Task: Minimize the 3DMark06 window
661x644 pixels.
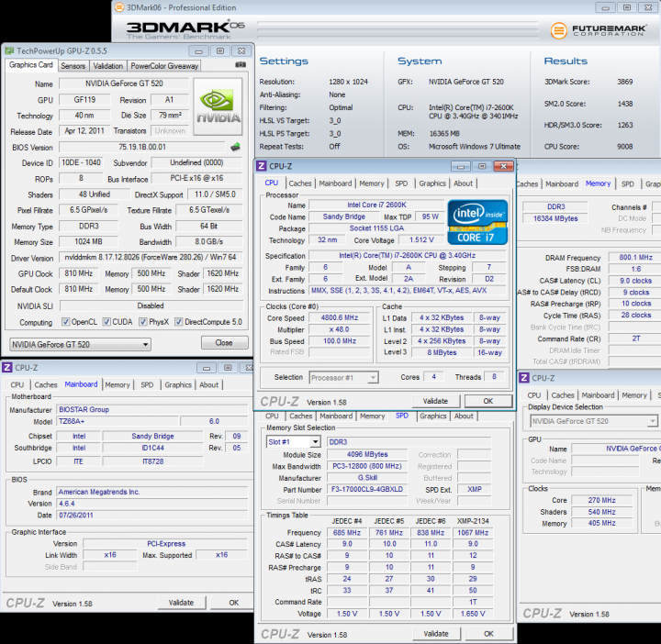Action: 605,7
